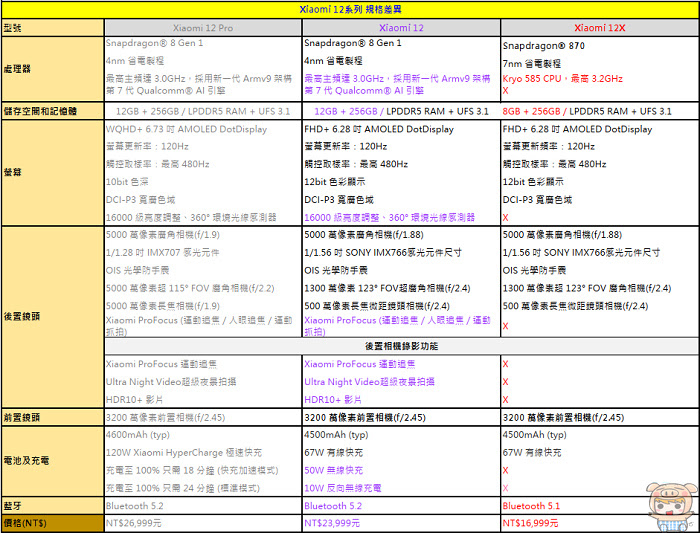
Task: Click 4600mAh (typ) battery text
Action: point(138,434)
